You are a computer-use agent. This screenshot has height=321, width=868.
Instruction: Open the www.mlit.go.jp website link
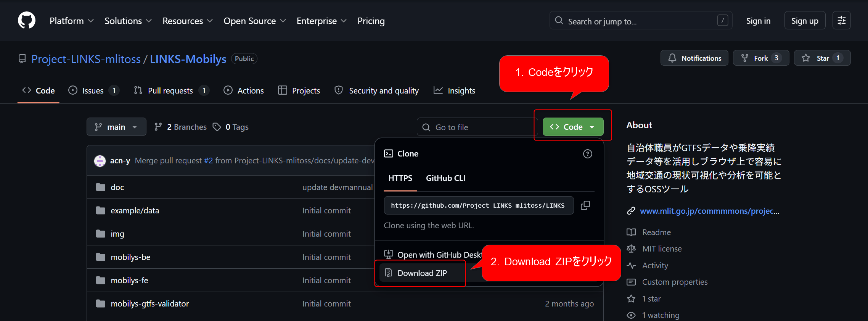pos(709,211)
